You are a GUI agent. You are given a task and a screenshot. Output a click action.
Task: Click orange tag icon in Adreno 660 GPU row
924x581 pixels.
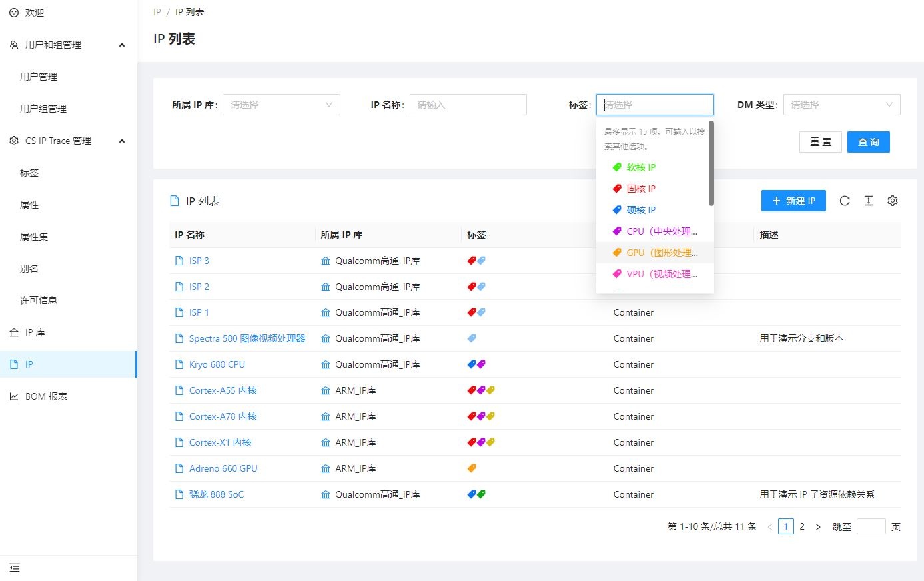coord(472,468)
